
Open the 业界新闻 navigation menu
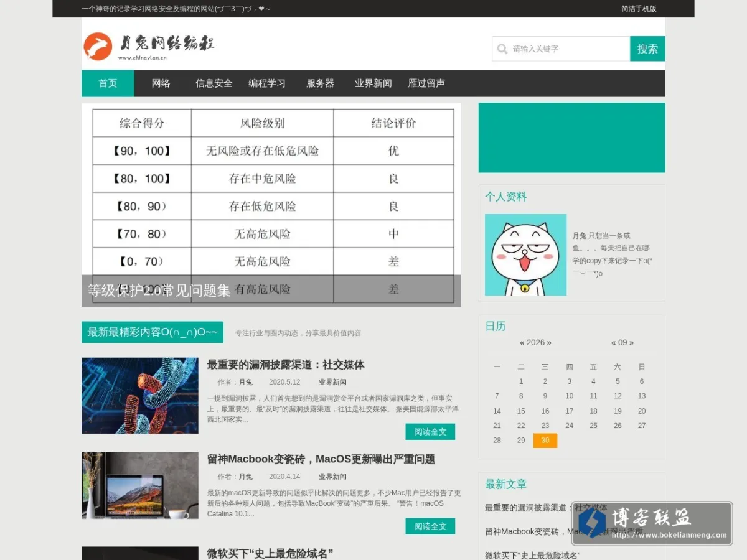[373, 83]
